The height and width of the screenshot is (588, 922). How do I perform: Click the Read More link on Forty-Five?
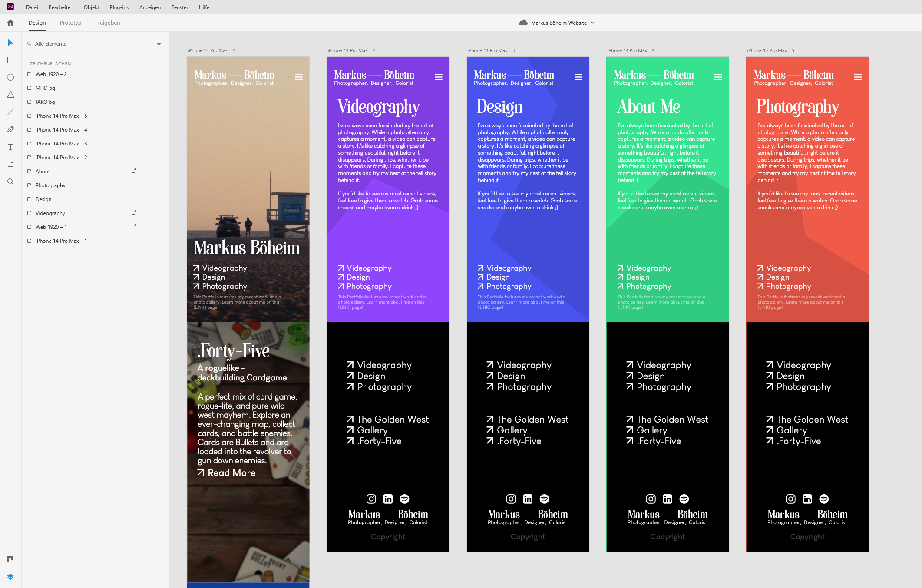pos(231,473)
